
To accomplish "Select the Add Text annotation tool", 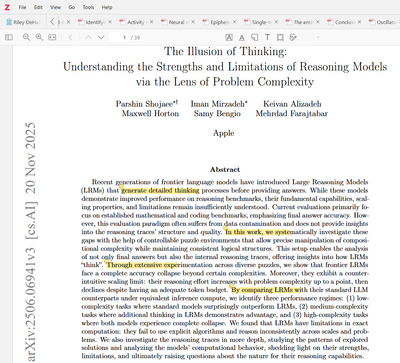I will 267,37.
